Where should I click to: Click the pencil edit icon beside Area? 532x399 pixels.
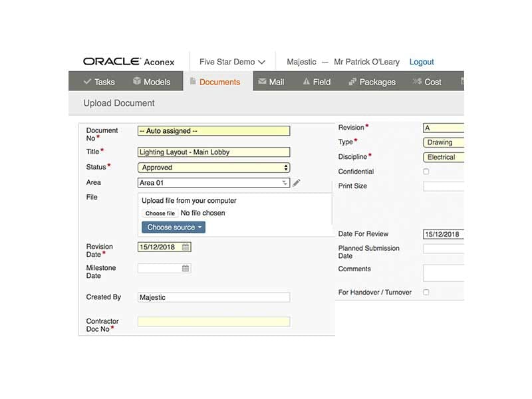[x=297, y=182]
